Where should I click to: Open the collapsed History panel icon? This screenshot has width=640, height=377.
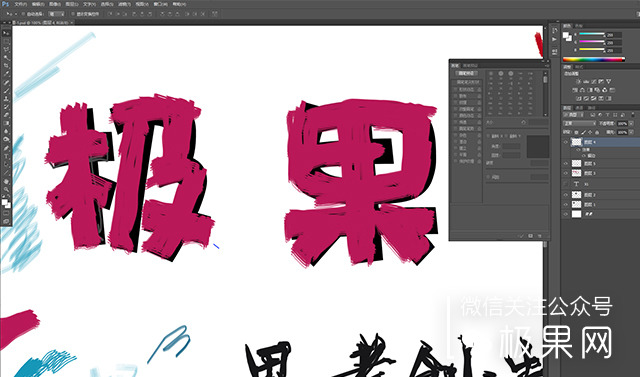tap(554, 31)
